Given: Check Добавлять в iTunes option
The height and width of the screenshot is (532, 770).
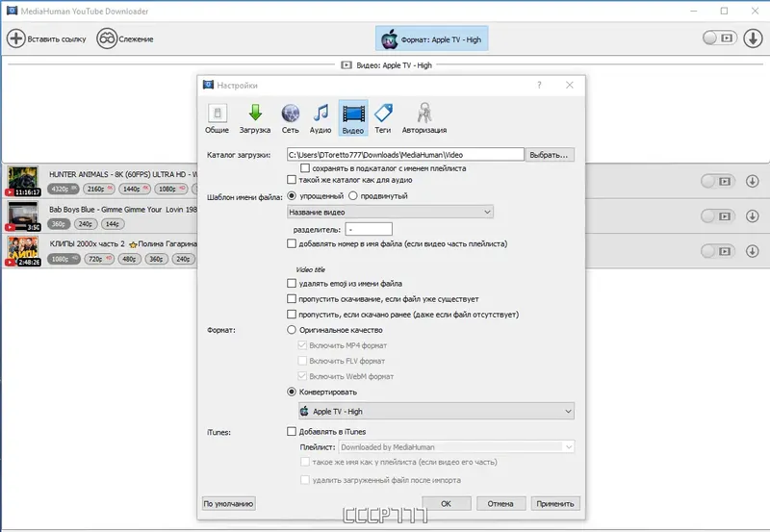Looking at the screenshot, I should click(x=292, y=431).
